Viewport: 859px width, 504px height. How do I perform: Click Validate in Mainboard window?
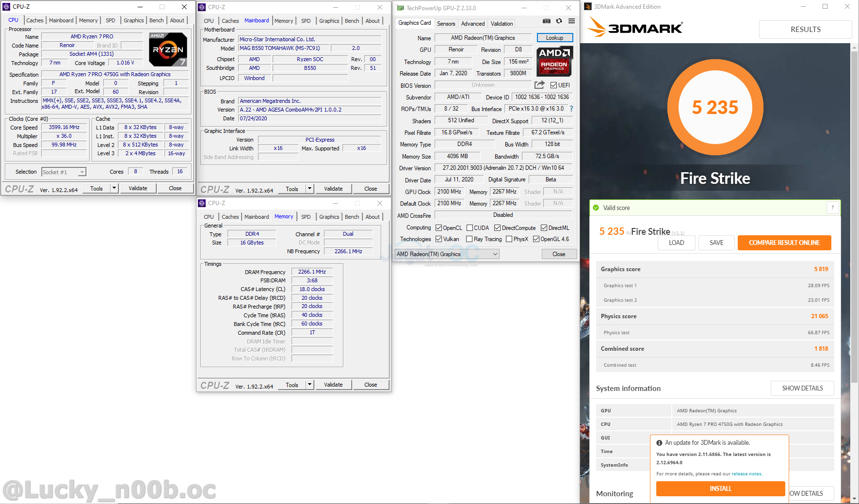333,189
